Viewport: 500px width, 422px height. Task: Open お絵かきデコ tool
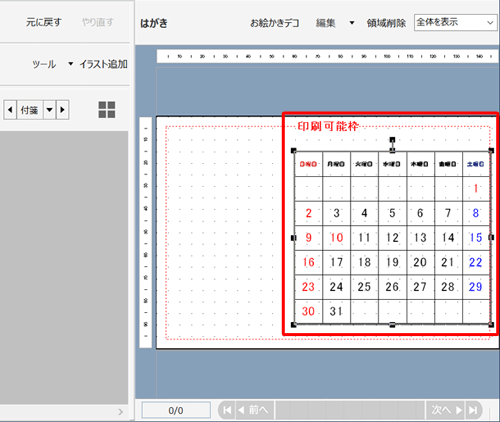click(275, 23)
